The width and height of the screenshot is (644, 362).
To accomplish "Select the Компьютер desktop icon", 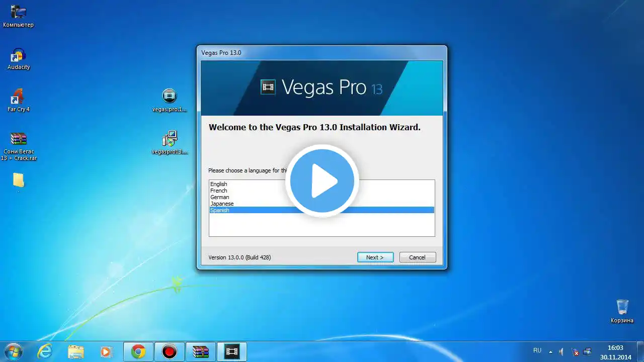I will [18, 16].
